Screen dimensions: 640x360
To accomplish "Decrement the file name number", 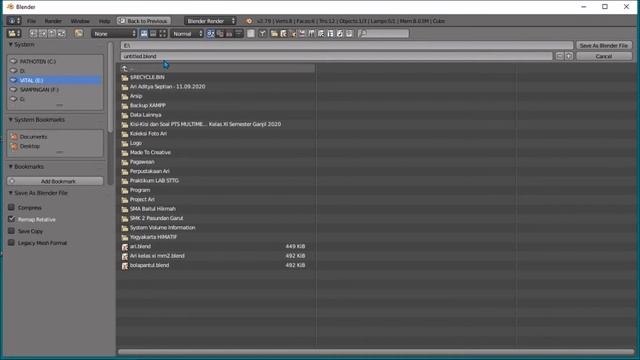I will [560, 56].
